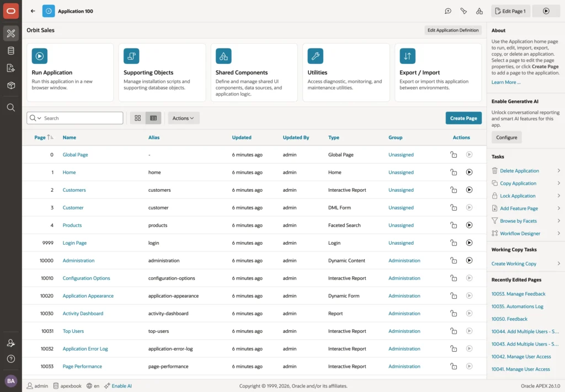Open recently edited 10035. Automations Log
This screenshot has height=392, width=565.
click(x=517, y=307)
